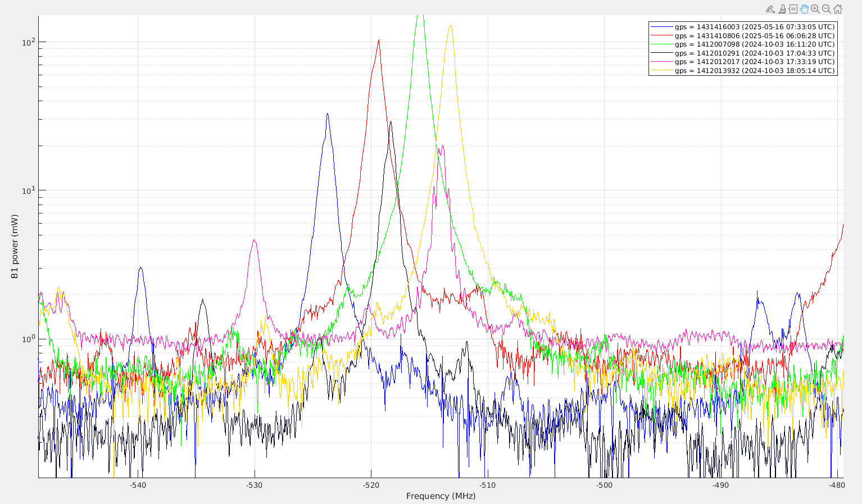This screenshot has height=504, width=862.
Task: Click the -480 x-axis tick label
Action: click(x=837, y=485)
